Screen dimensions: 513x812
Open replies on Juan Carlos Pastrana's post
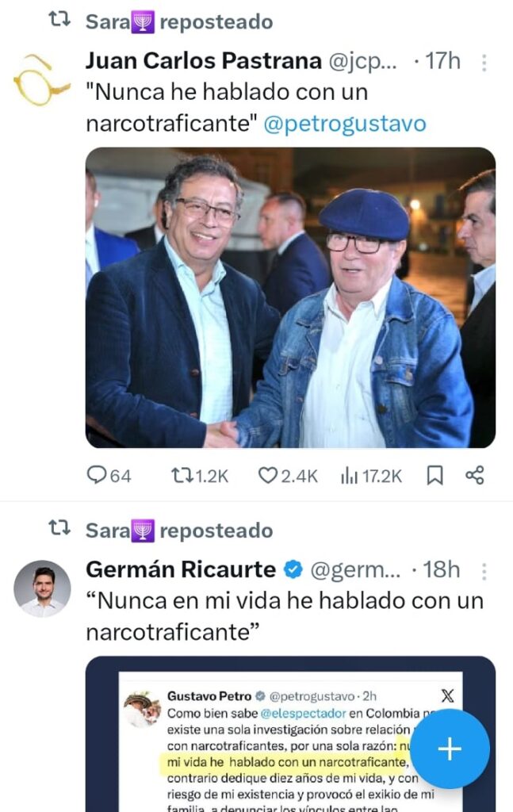click(109, 475)
